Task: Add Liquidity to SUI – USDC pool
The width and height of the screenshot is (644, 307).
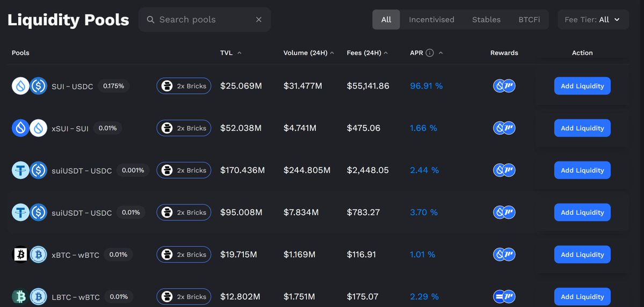Action: (x=582, y=86)
